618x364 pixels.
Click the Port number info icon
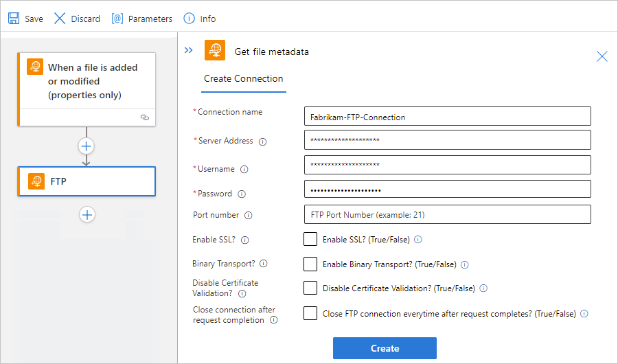[x=249, y=216]
